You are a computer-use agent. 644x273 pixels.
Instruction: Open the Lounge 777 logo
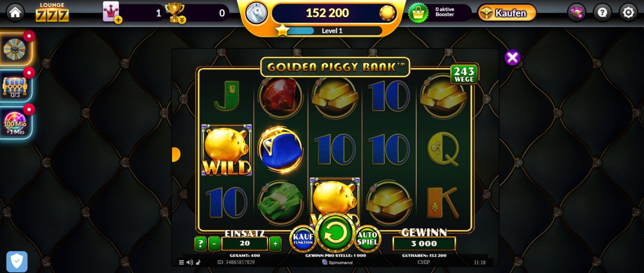[x=52, y=12]
